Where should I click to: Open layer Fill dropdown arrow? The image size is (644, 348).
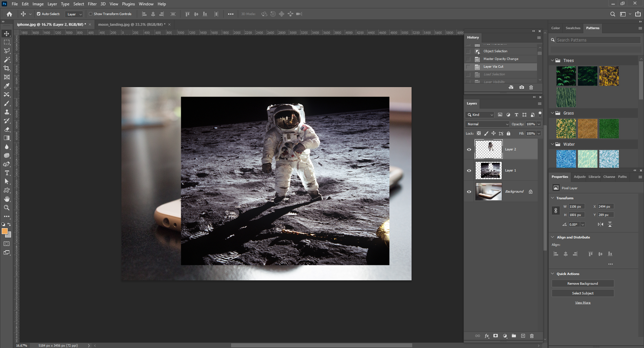click(x=539, y=133)
